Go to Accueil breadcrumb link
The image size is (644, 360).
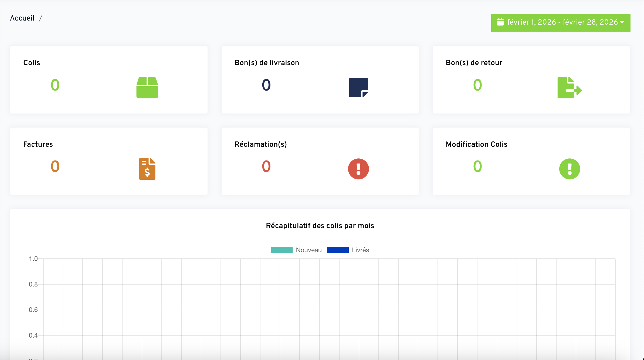(x=22, y=18)
